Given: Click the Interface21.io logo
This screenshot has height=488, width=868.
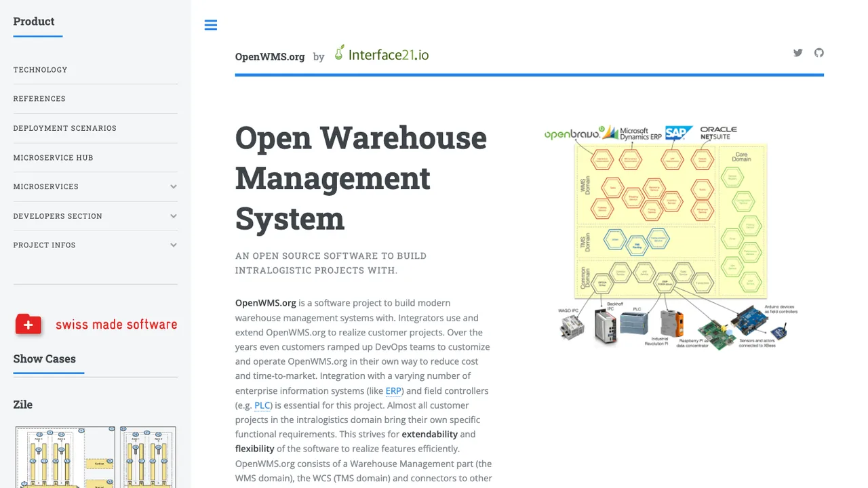Looking at the screenshot, I should point(382,54).
